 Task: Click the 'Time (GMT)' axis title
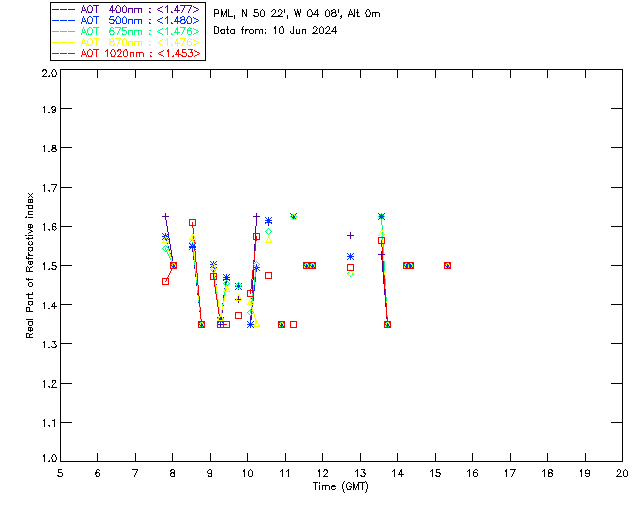click(x=340, y=487)
